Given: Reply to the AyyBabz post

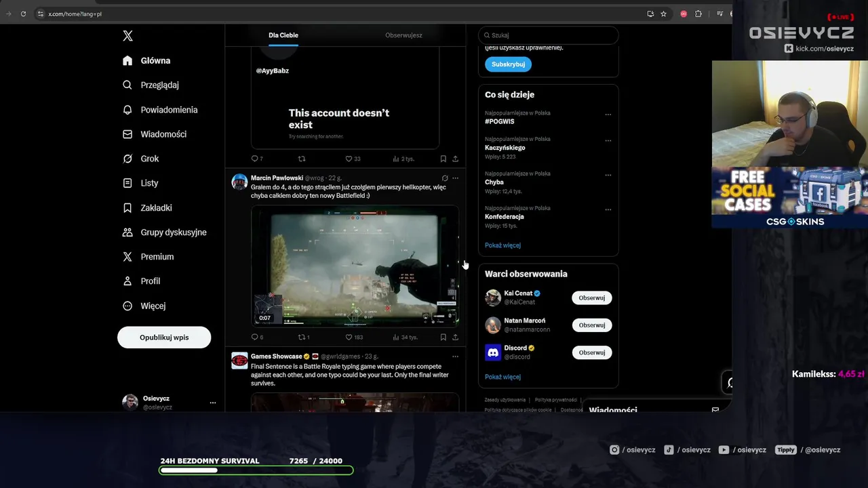Looking at the screenshot, I should point(256,159).
